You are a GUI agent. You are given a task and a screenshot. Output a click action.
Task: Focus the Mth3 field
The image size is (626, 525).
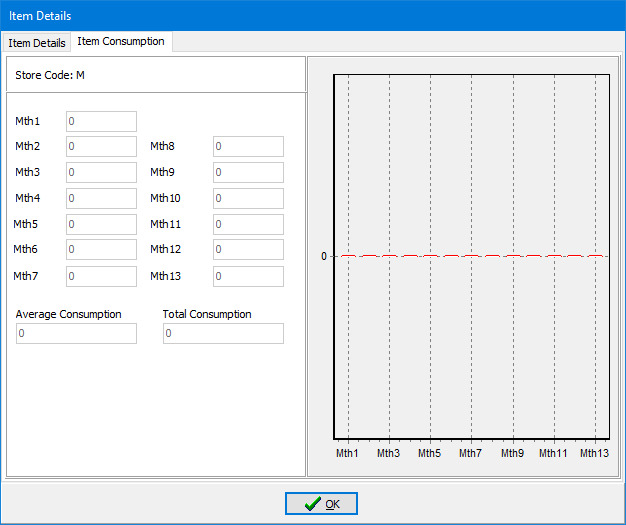pyautogui.click(x=101, y=172)
